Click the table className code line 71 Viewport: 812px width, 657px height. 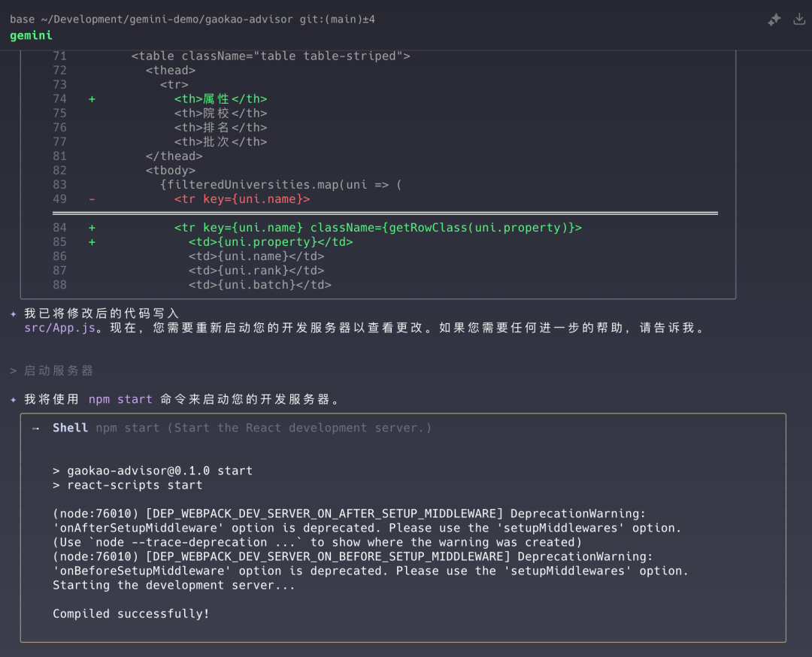271,56
